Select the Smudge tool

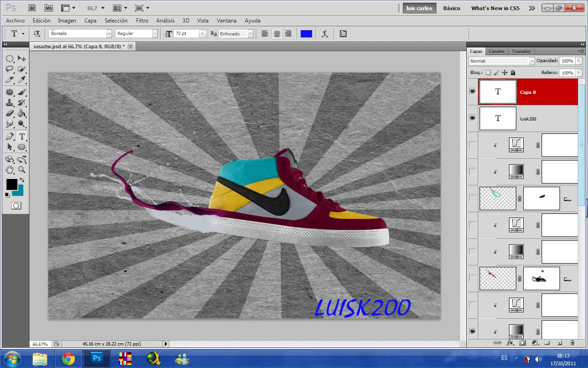[10, 124]
